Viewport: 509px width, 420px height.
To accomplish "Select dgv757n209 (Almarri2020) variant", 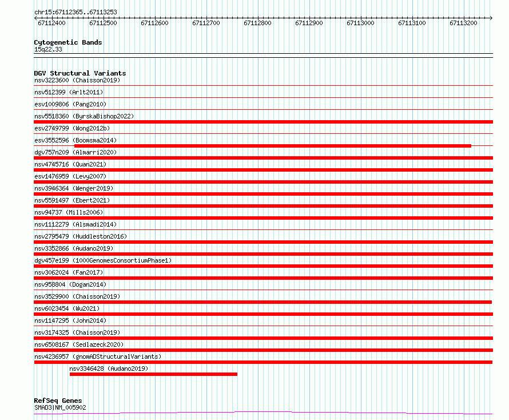I will [75, 152].
